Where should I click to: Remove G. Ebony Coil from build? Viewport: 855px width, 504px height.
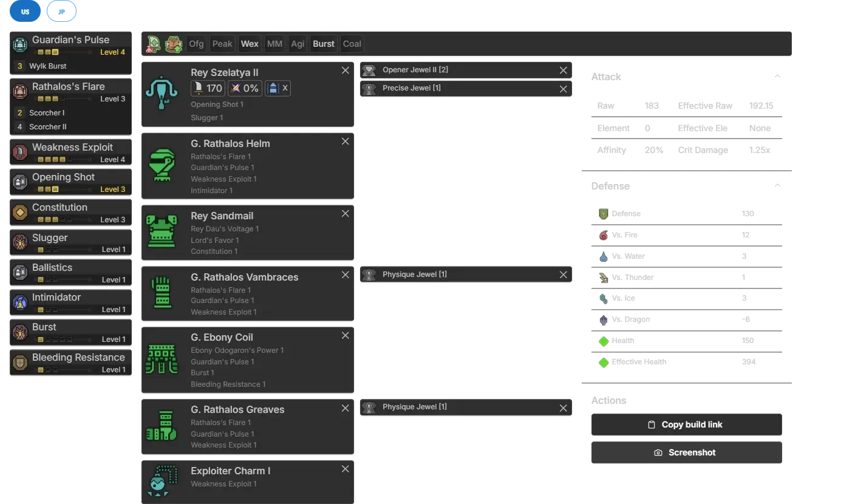[345, 336]
